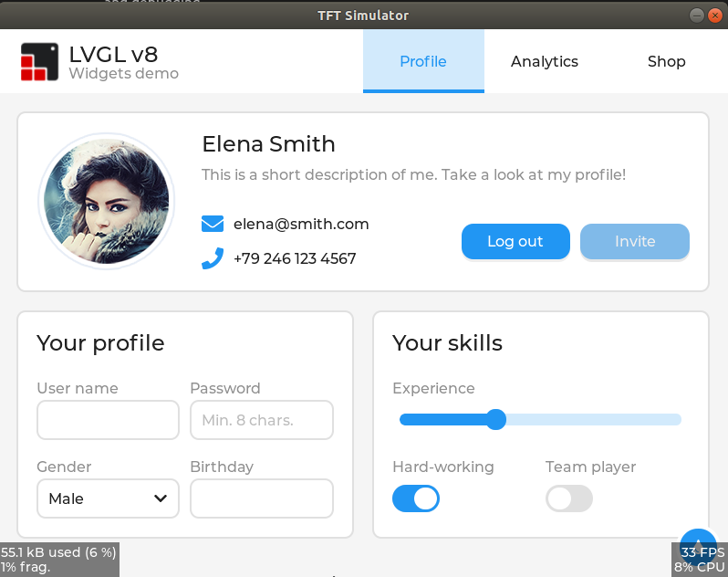
Task: Open the Shop tab
Action: pos(666,61)
